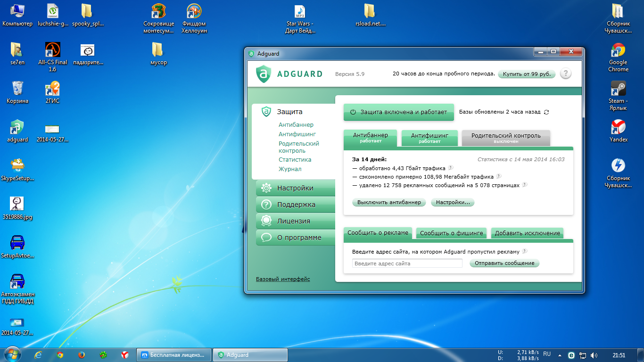
Task: Open the Родительский контроль link in the sidebar
Action: (299, 147)
